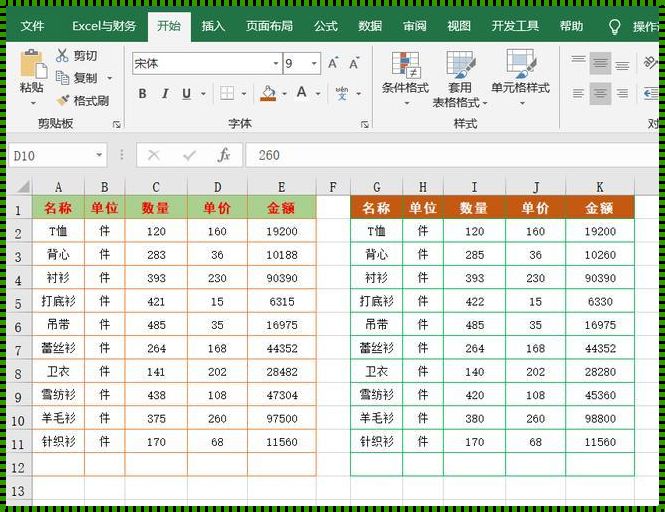Viewport: 665px width, 512px height.
Task: Switch to Formulas (公式) tab
Action: (326, 26)
